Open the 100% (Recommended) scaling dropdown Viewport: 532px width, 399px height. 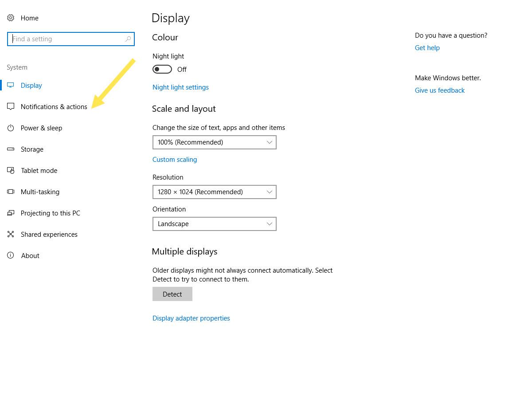tap(215, 142)
